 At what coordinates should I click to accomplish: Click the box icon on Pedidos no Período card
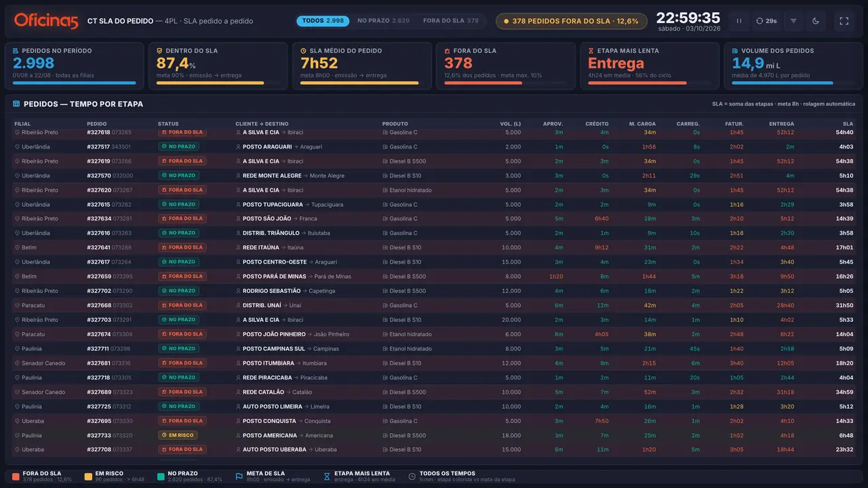16,51
